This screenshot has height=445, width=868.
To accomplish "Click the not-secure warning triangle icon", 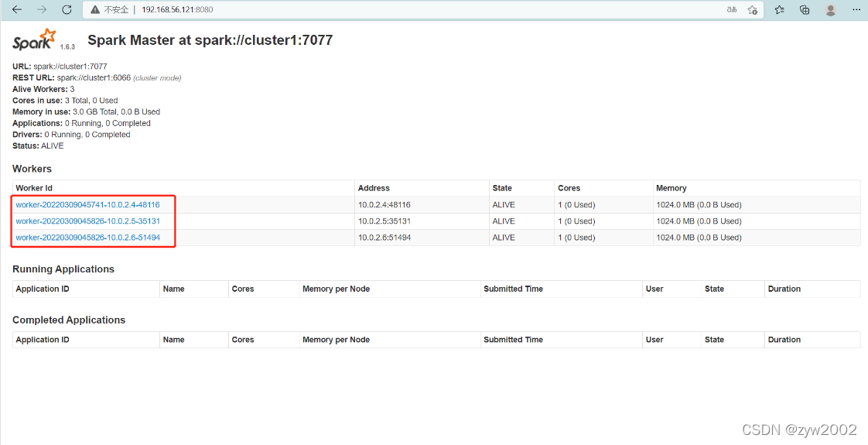I will pyautogui.click(x=95, y=9).
